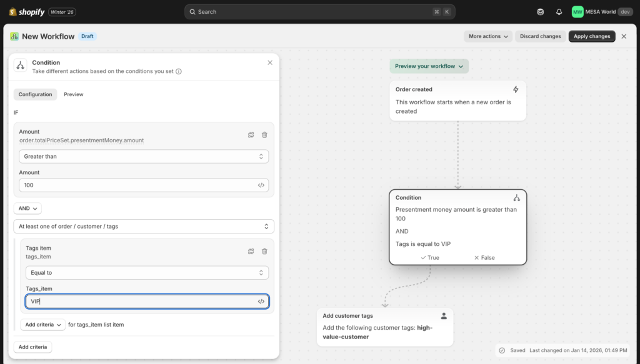Switch to the Preview tab
640x364 pixels.
coord(73,94)
